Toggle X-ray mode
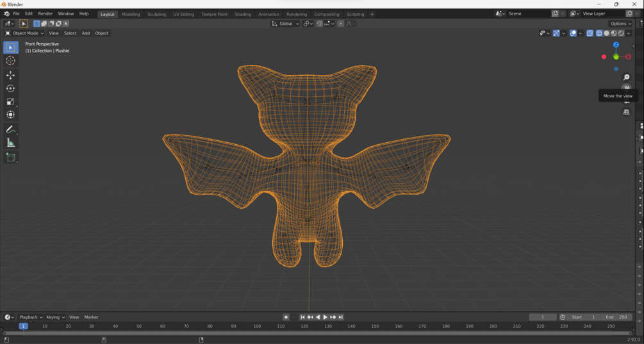This screenshot has height=344, width=644. click(x=590, y=33)
